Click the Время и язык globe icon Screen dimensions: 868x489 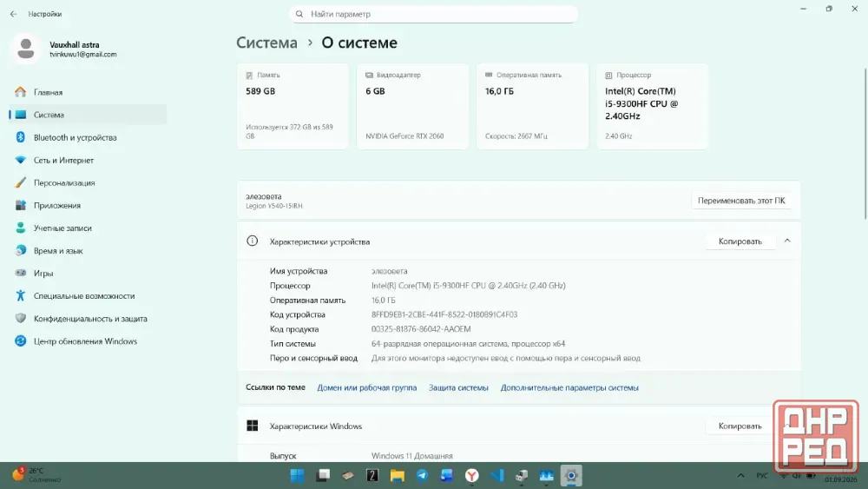click(21, 250)
